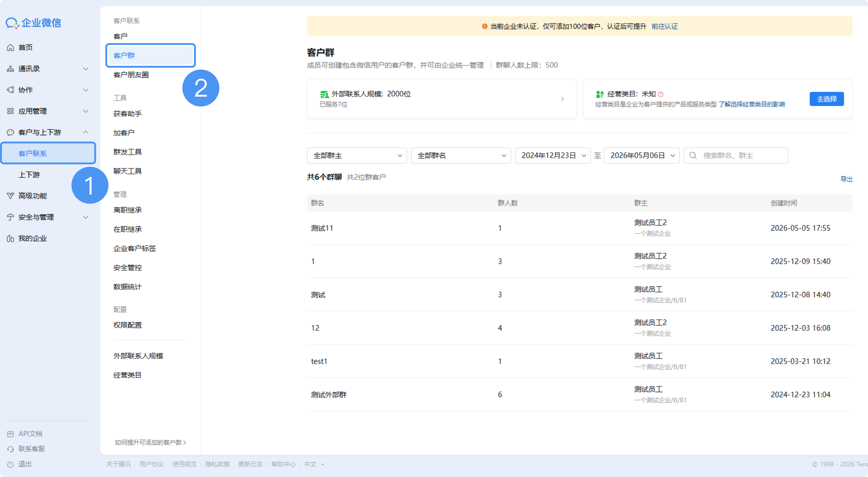Click the search magnifier icon

[693, 155]
